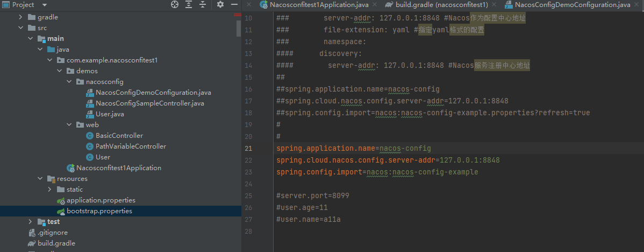644x252 pixels.
Task: Select application.properties in project tree
Action: tap(101, 200)
